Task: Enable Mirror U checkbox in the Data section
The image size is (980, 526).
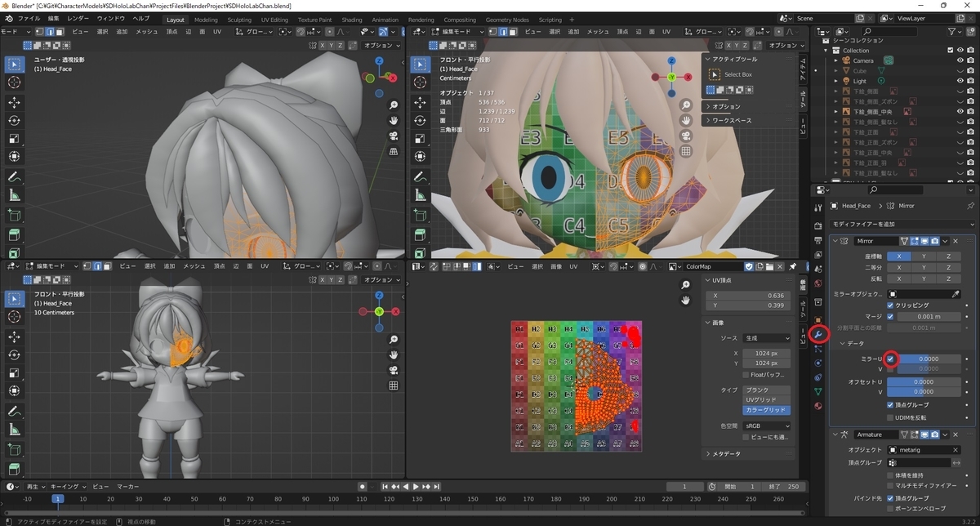Action: [x=890, y=359]
